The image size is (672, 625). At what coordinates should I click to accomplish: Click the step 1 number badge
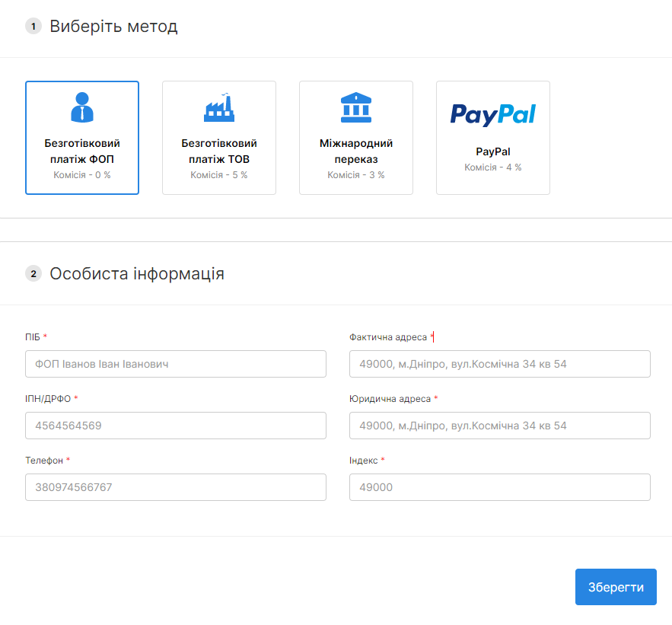coord(33,27)
